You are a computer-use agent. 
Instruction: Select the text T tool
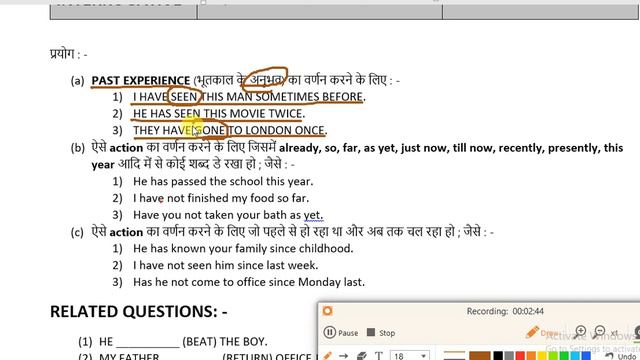click(x=379, y=356)
